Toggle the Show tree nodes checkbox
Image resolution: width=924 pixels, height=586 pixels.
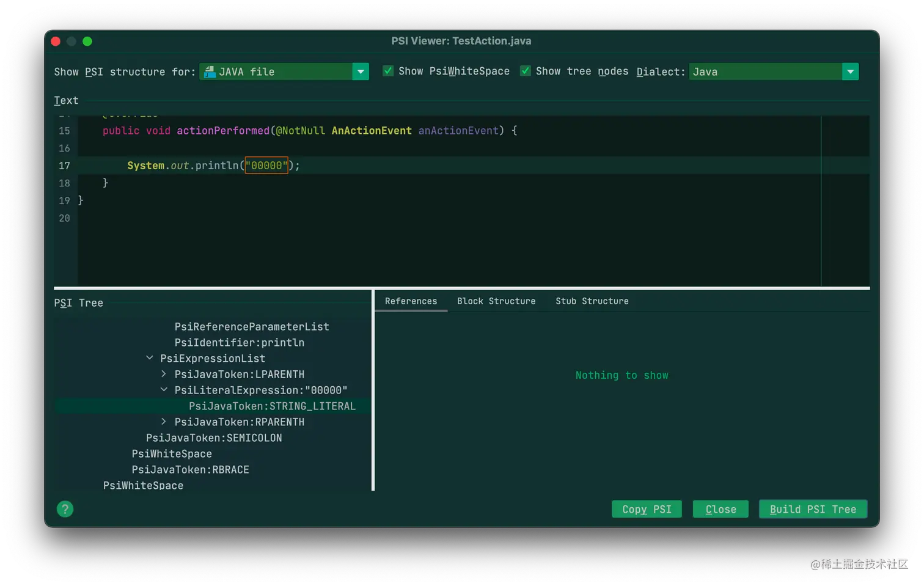pyautogui.click(x=525, y=71)
